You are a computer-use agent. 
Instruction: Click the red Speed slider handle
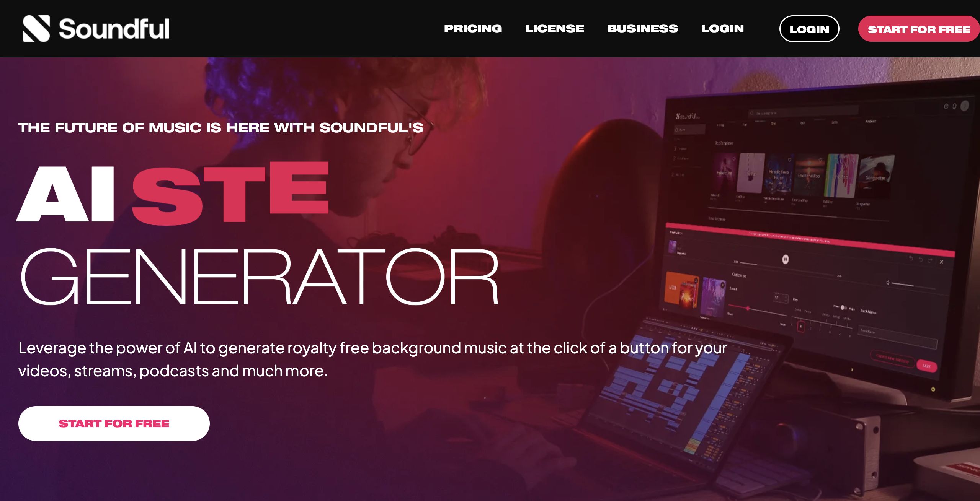748,308
